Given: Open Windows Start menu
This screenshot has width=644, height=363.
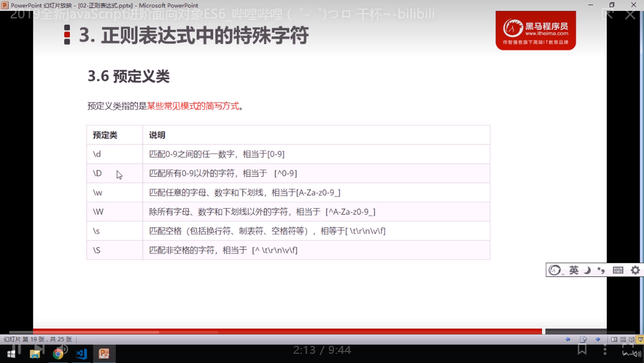Looking at the screenshot, I should [11, 354].
